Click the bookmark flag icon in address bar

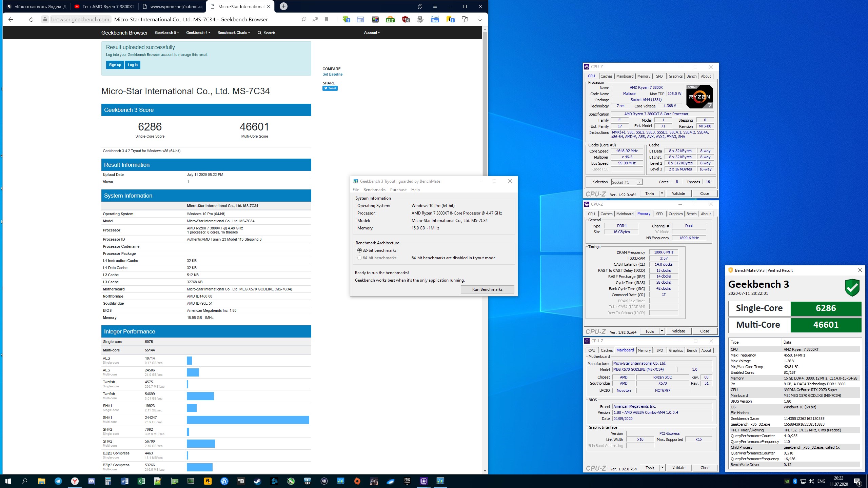click(327, 20)
